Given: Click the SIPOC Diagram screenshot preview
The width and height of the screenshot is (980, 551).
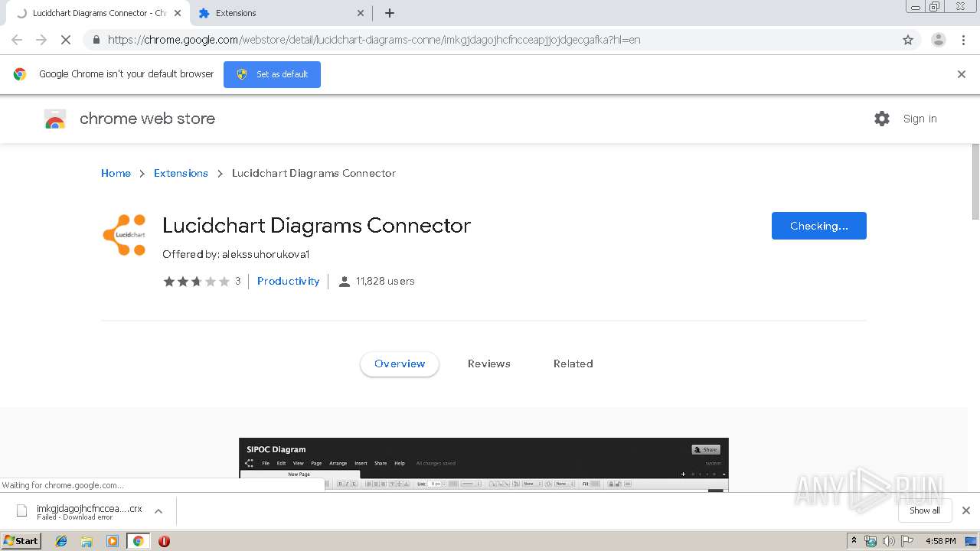Looking at the screenshot, I should (x=484, y=465).
